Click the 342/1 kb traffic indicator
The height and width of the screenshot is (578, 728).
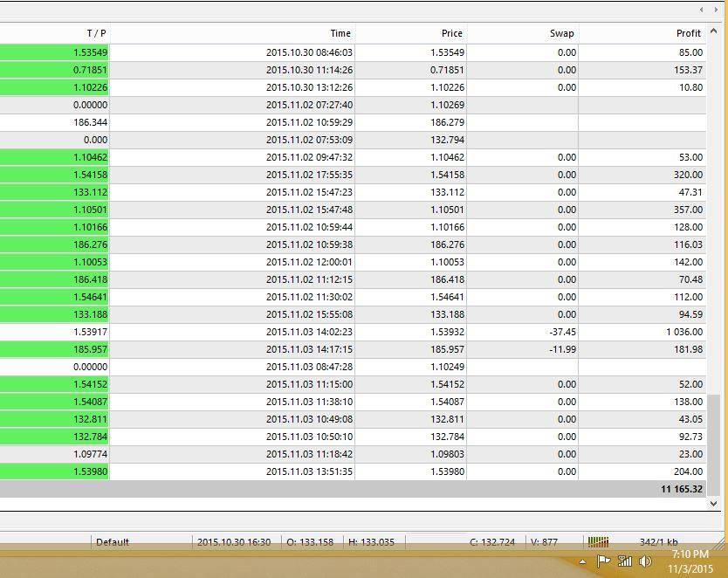click(659, 542)
